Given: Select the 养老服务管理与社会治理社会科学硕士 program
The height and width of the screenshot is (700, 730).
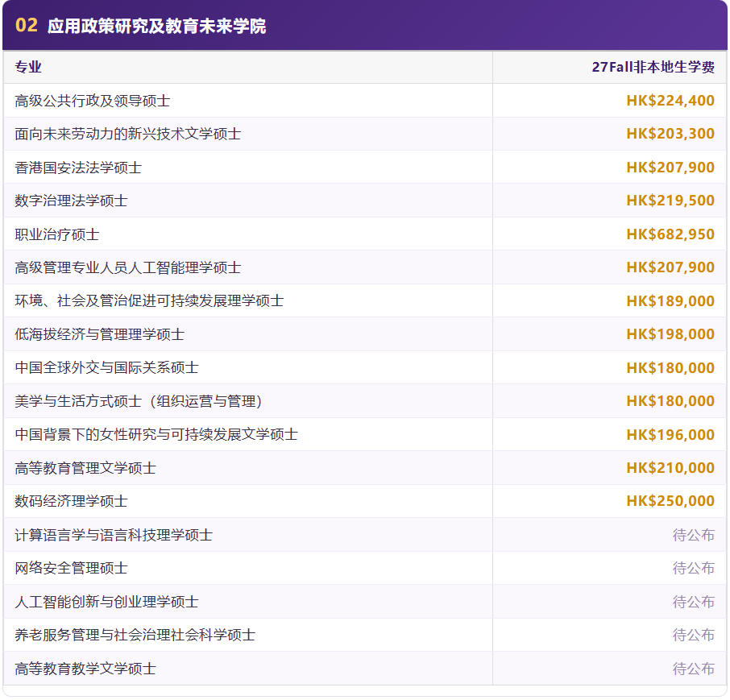Looking at the screenshot, I should pos(135,636).
